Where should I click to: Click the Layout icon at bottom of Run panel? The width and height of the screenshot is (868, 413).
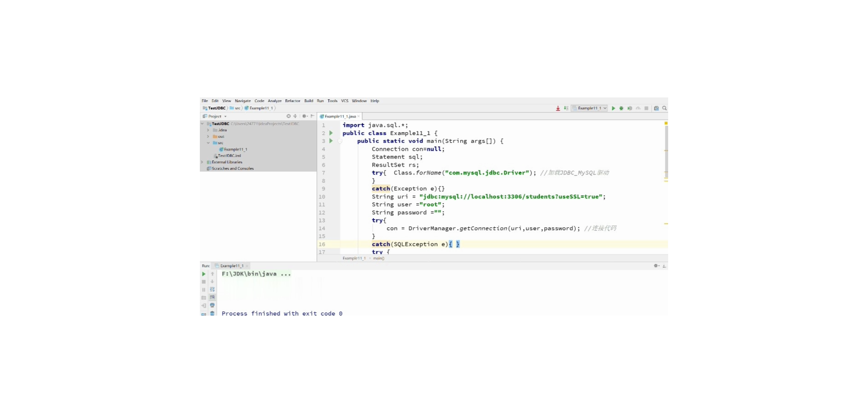click(x=204, y=314)
